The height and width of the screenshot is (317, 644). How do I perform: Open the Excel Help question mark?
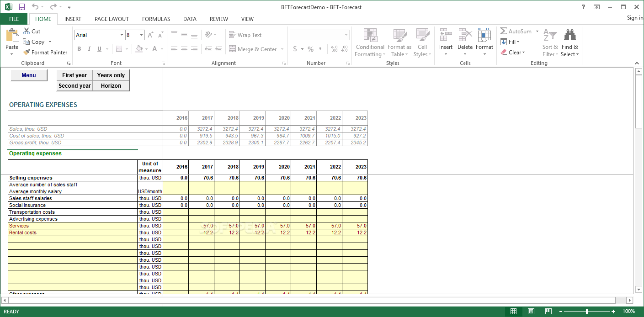(583, 7)
